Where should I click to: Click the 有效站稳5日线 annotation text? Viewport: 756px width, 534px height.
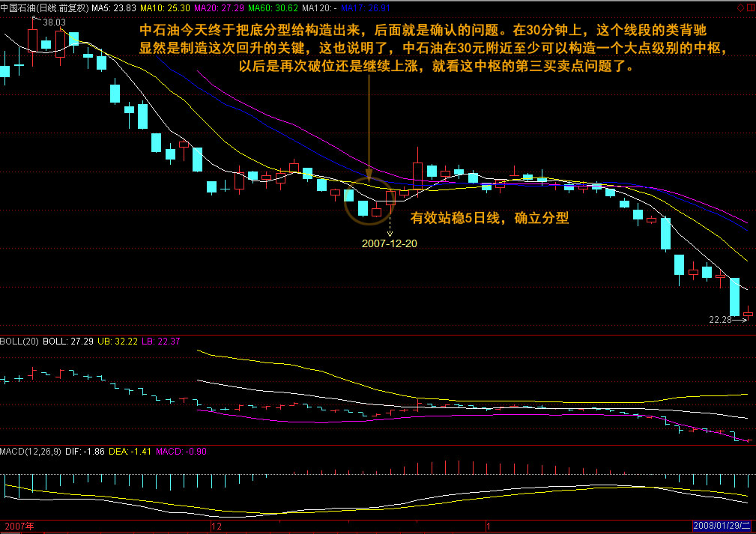489,219
